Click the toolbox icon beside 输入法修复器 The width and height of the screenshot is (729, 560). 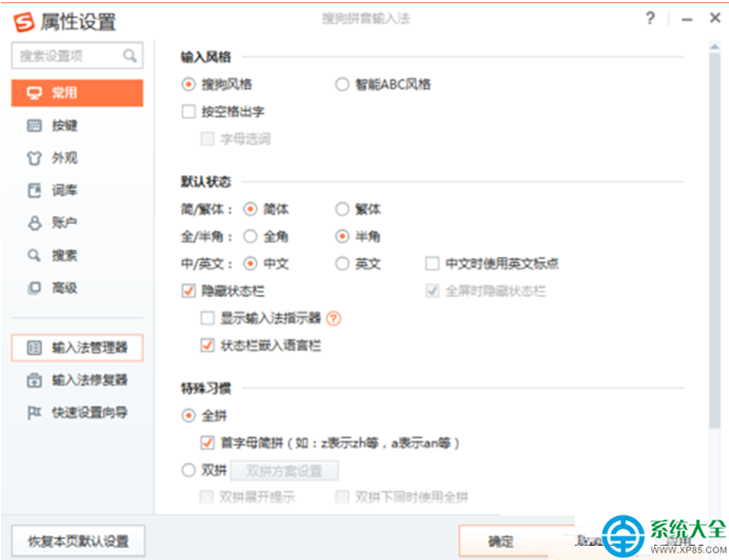coord(34,380)
